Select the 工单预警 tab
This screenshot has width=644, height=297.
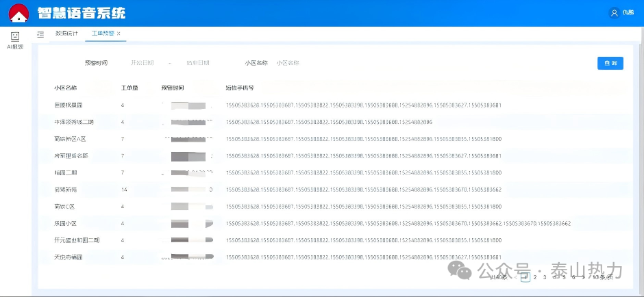(x=103, y=34)
